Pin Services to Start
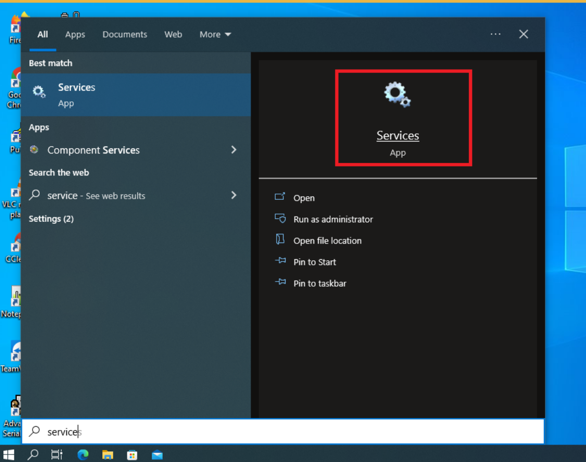This screenshot has height=462, width=586. (314, 262)
